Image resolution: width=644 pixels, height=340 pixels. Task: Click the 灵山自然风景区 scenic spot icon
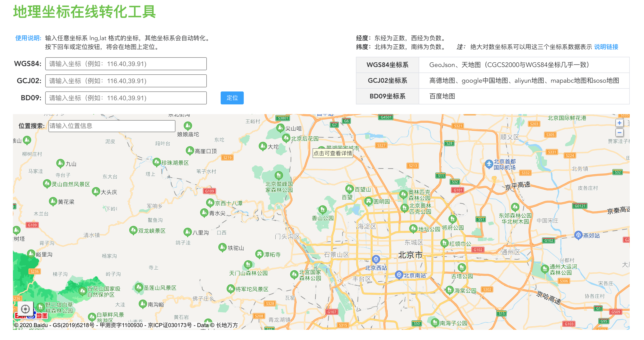(47, 184)
